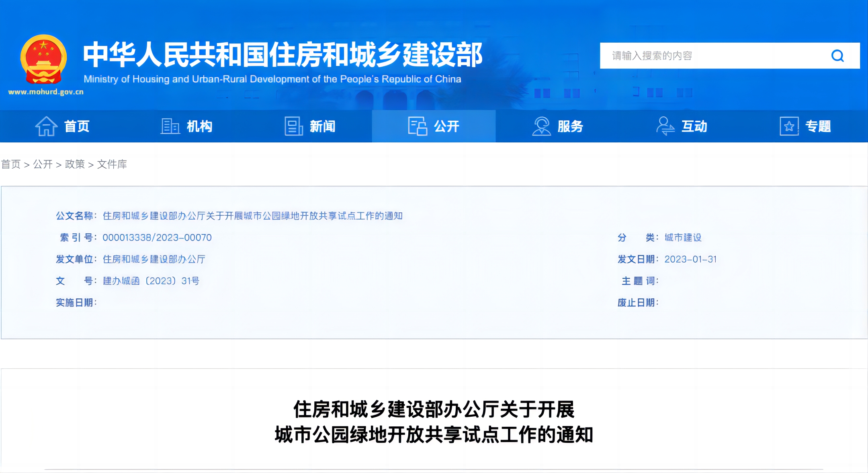Click inside the search input box
This screenshot has height=473, width=868.
(x=703, y=56)
